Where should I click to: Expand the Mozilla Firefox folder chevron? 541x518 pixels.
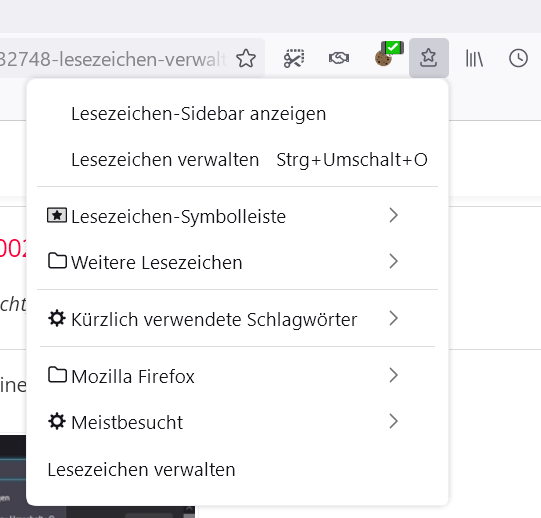394,375
